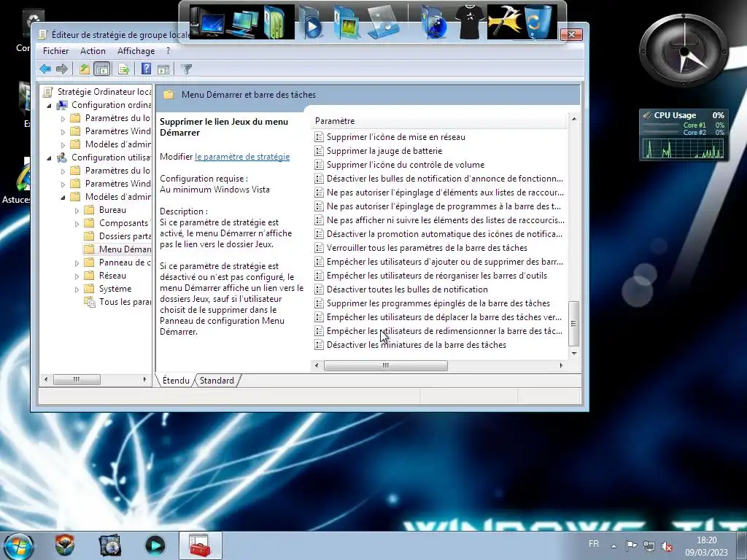747x560 pixels.
Task: Click the muted volume tray icon
Action: 667,546
